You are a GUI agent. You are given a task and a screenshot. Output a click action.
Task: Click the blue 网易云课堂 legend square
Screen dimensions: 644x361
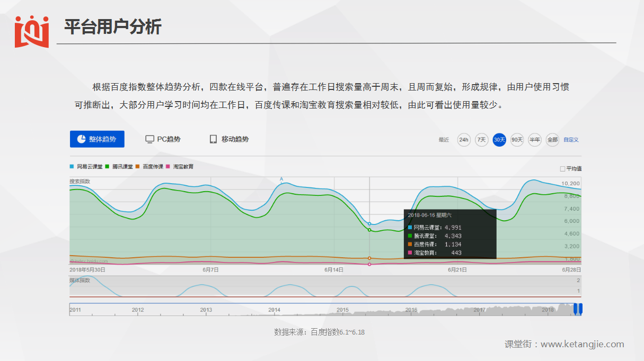(x=72, y=167)
